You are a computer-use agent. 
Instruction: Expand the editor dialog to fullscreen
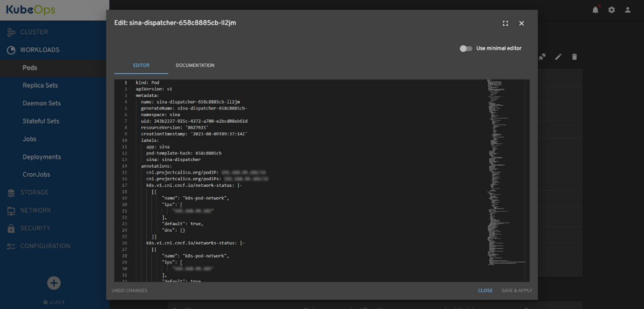point(505,23)
